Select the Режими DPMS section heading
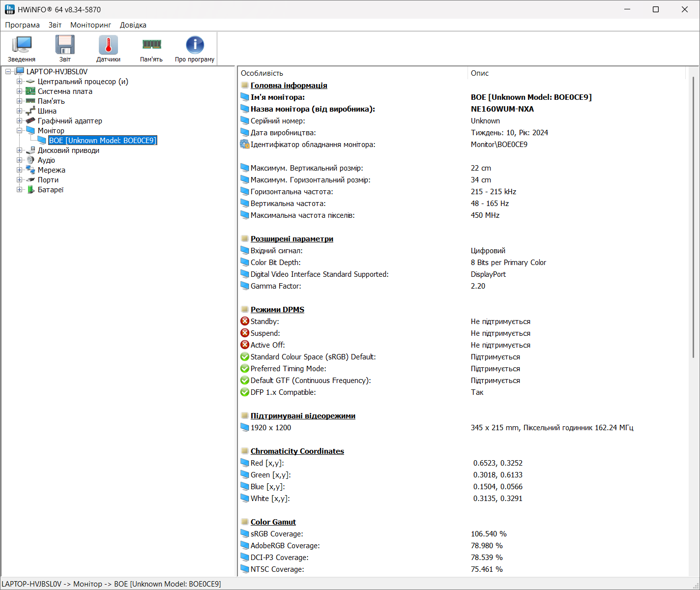Screen dimensions: 700x590 click(277, 310)
